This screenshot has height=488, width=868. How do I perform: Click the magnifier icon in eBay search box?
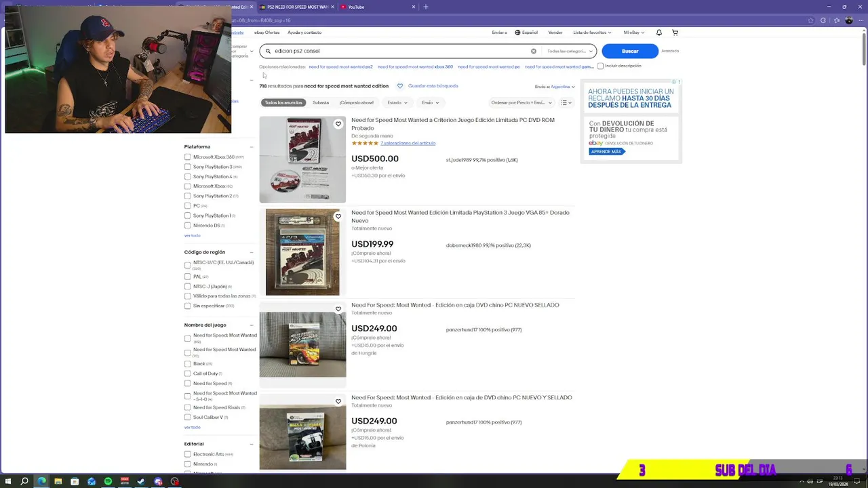coord(268,51)
